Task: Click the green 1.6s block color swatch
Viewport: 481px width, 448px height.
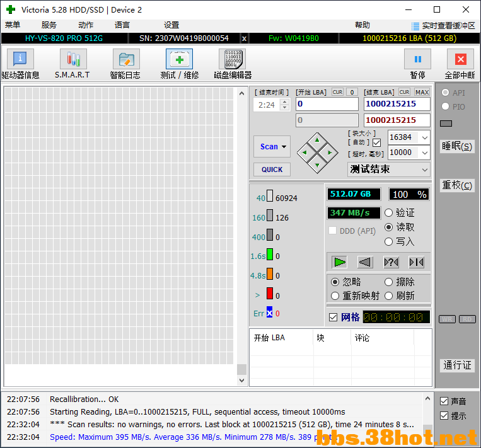Action: pyautogui.click(x=270, y=255)
